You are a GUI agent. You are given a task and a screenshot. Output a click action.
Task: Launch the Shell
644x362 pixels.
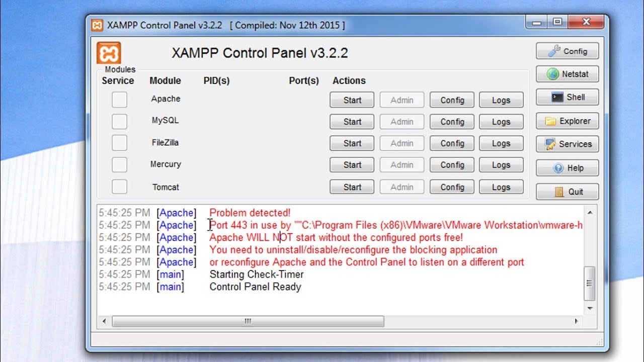click(568, 97)
